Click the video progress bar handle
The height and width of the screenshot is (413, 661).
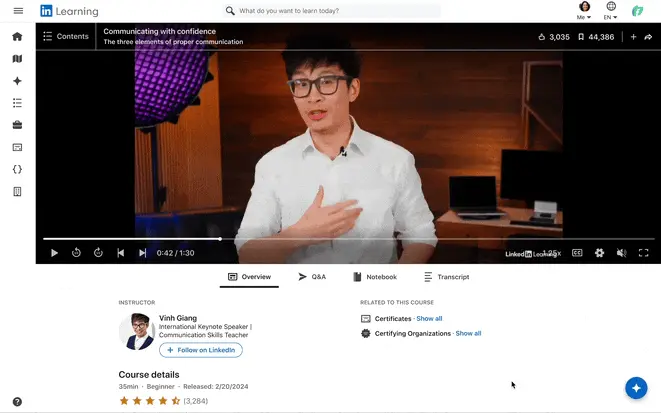pos(220,239)
